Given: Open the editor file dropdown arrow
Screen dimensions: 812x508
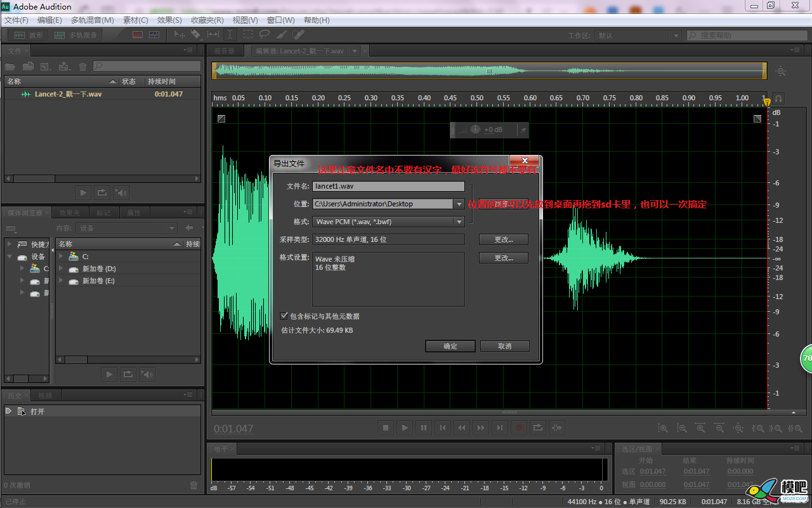Looking at the screenshot, I should (354, 51).
